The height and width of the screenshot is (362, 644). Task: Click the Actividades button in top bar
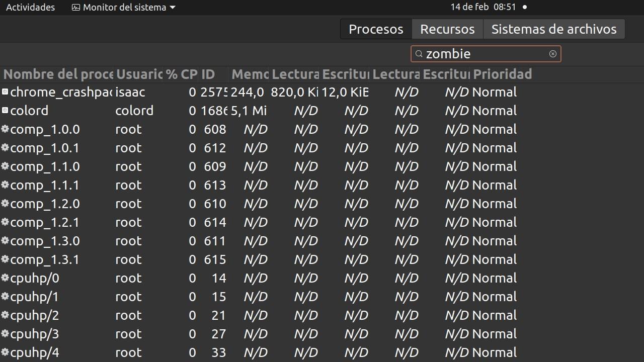[x=30, y=7]
